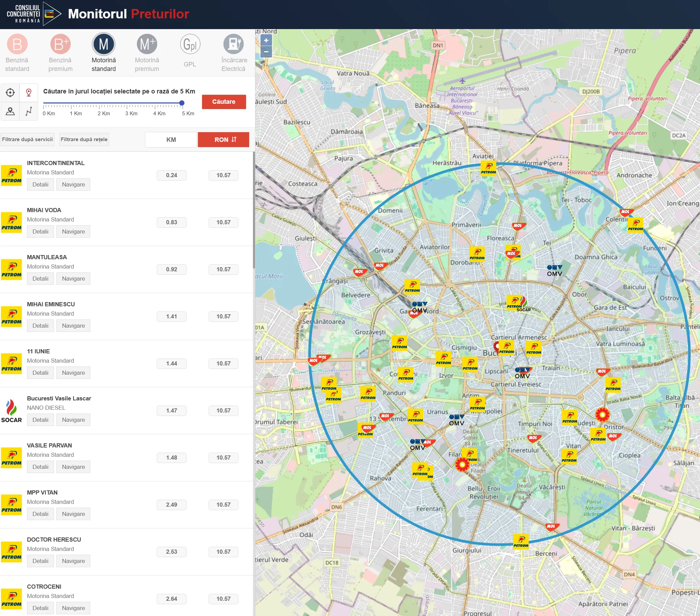Click the locate-me crosshair icon
This screenshot has width=700, height=616.
10,93
